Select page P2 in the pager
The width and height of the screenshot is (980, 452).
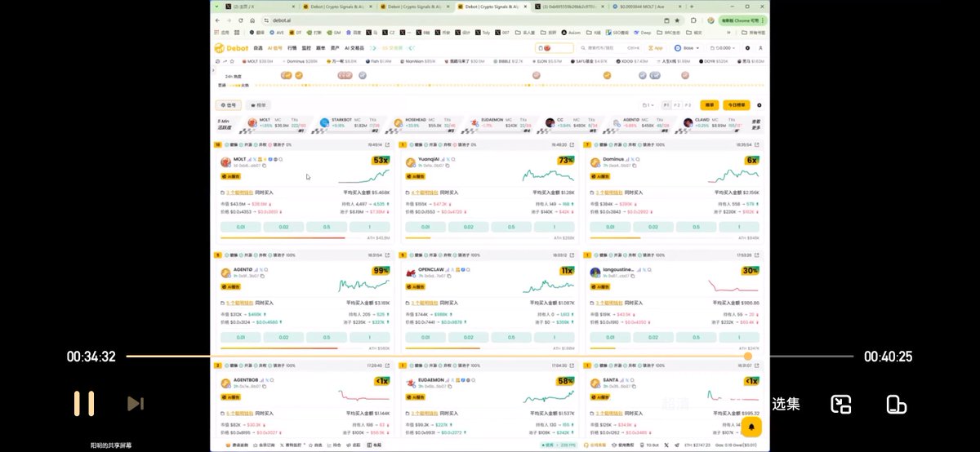click(677, 105)
